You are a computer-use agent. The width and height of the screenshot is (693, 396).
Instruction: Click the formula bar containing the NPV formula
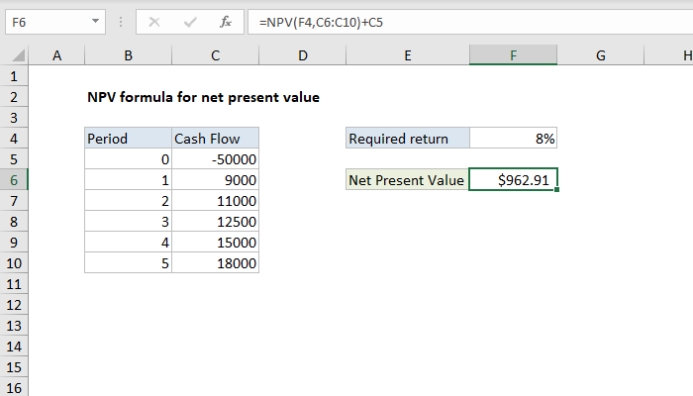[470, 22]
